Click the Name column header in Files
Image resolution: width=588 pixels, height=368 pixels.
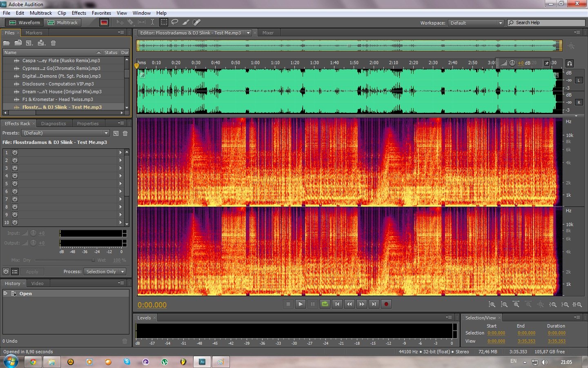52,52
